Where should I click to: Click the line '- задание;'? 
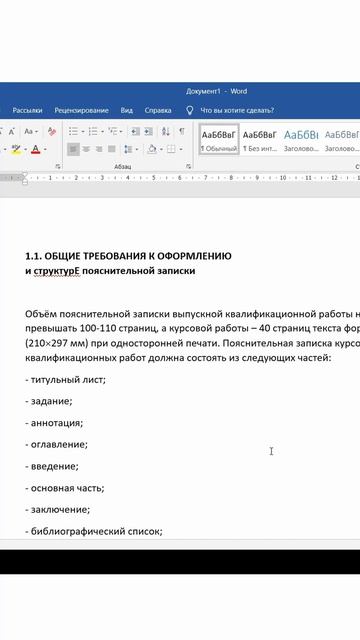49,401
